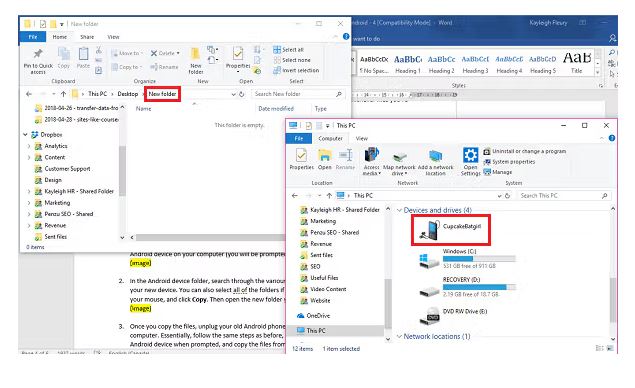Open Settings gear in This PC ribbon
Viewport: 635px width, 388px height.
coord(470,161)
